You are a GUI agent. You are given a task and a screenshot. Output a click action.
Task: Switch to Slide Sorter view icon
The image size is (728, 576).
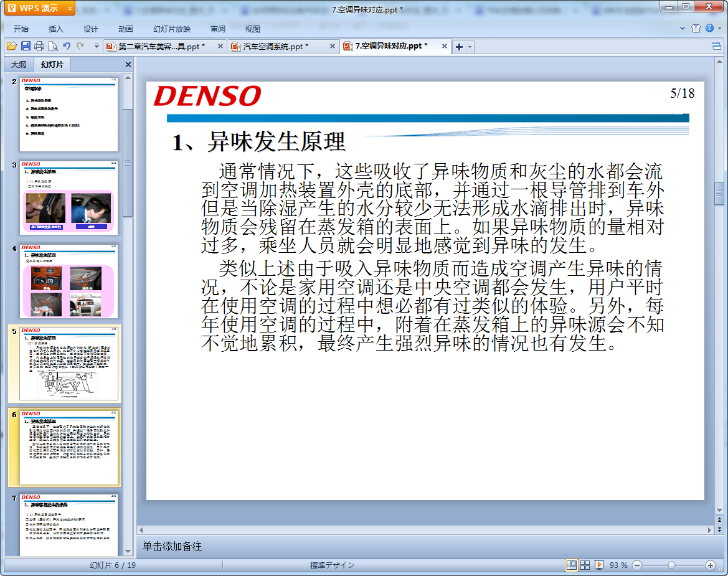[585, 565]
